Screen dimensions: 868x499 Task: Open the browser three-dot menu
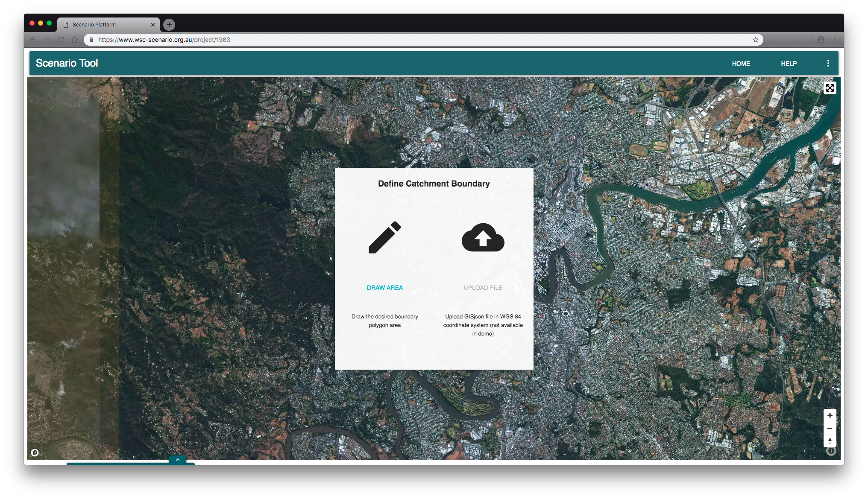tap(835, 40)
